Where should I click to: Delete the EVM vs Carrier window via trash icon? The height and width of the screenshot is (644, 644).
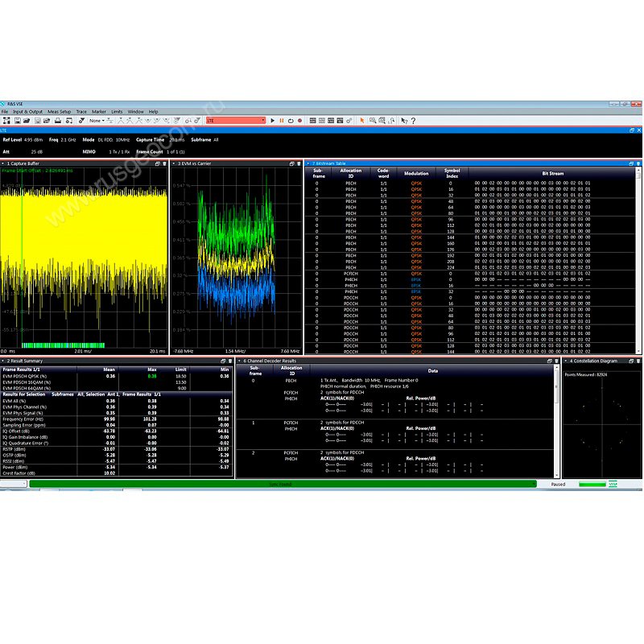click(299, 163)
